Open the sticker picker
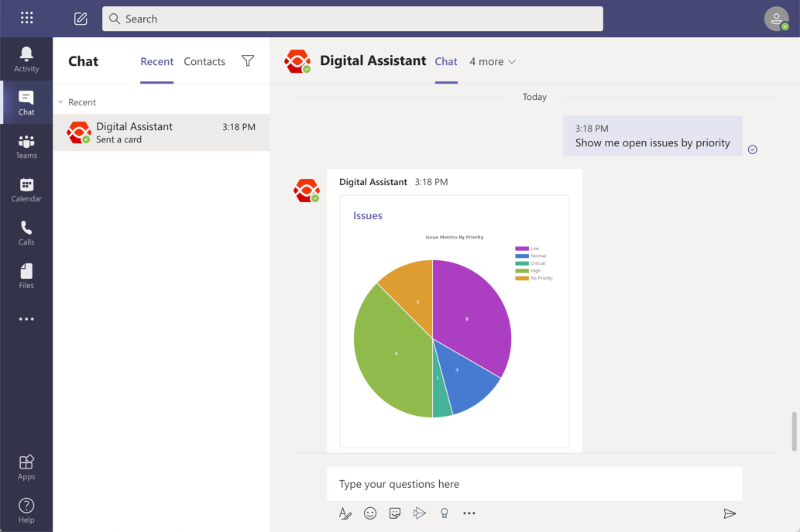 395,513
